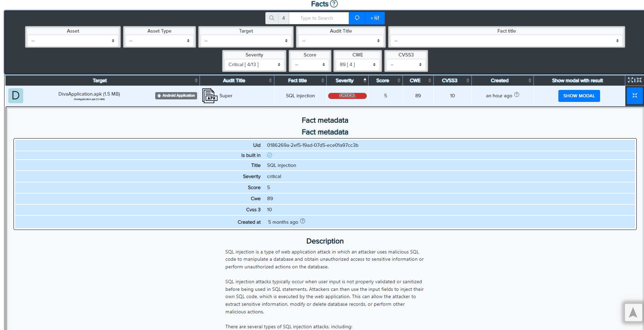
Task: Click the 'SQL injection' fact title cell
Action: coord(300,96)
